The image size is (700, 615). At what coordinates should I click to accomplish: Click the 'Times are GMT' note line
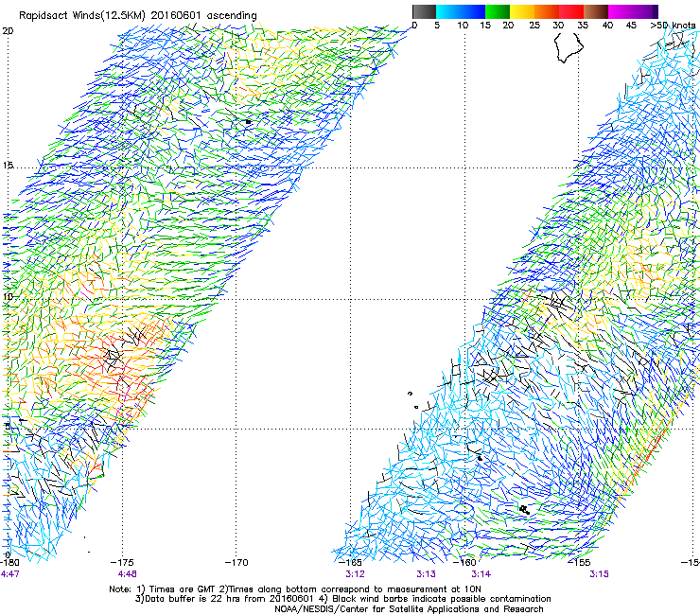pyautogui.click(x=295, y=589)
